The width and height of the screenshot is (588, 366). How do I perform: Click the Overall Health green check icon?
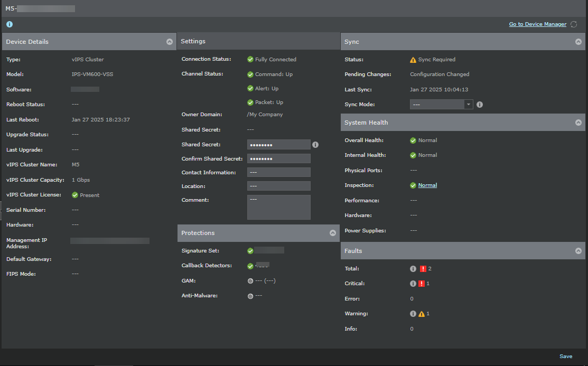(413, 140)
